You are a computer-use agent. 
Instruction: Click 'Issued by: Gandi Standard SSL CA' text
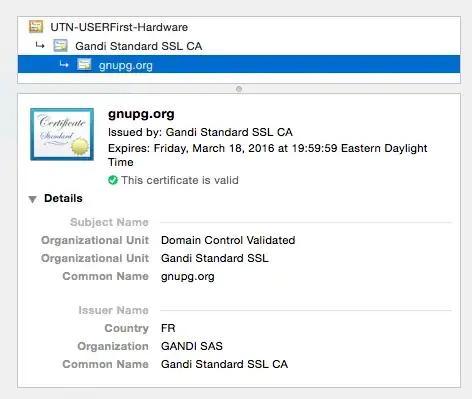[200, 132]
